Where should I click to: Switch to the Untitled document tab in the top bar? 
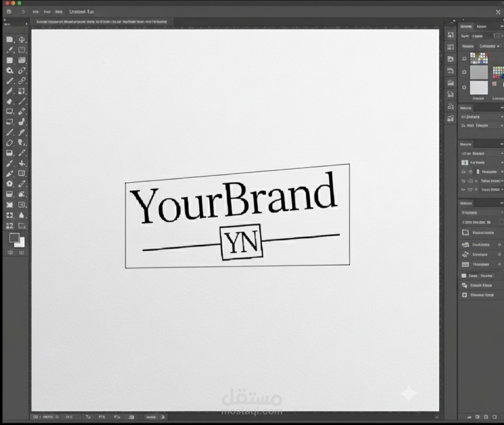point(82,12)
